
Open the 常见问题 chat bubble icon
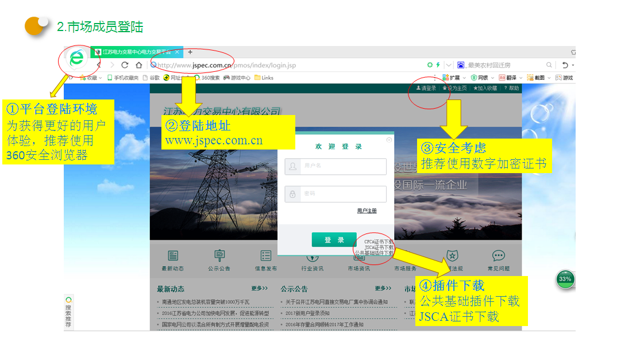[498, 256]
